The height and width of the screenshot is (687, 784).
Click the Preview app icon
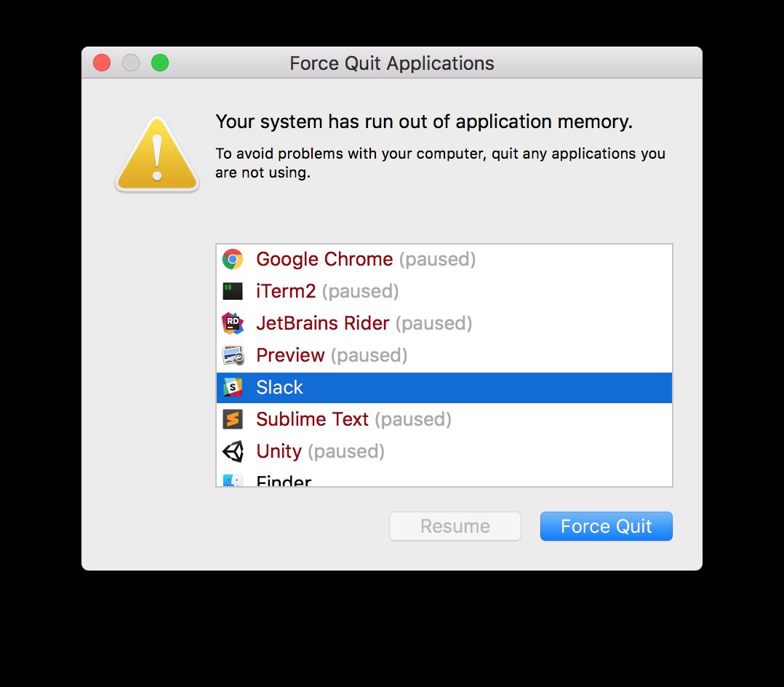[x=233, y=355]
